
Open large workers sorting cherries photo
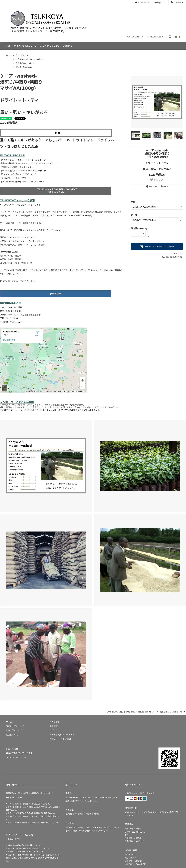coord(46,654)
